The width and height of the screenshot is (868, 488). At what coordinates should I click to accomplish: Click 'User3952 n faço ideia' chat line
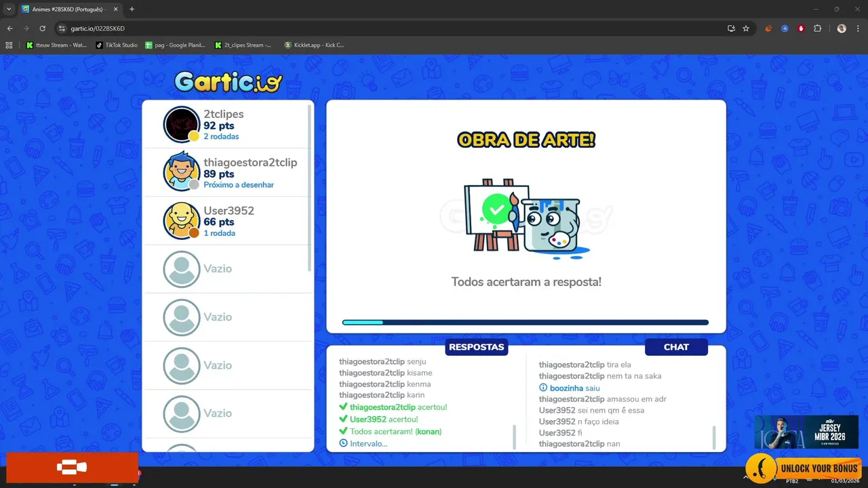[x=578, y=422]
